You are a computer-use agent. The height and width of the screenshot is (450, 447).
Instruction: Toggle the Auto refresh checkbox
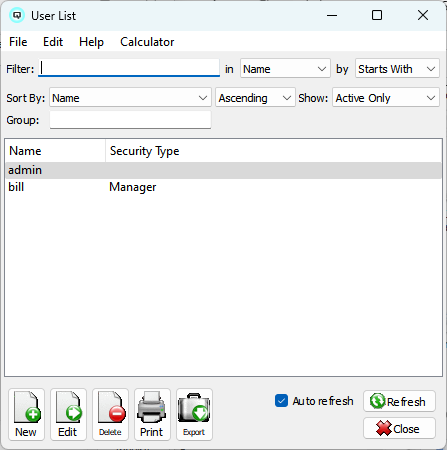[281, 401]
